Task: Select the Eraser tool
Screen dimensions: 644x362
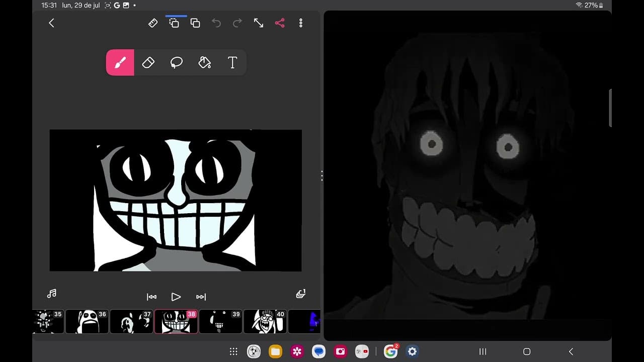Action: pyautogui.click(x=148, y=62)
